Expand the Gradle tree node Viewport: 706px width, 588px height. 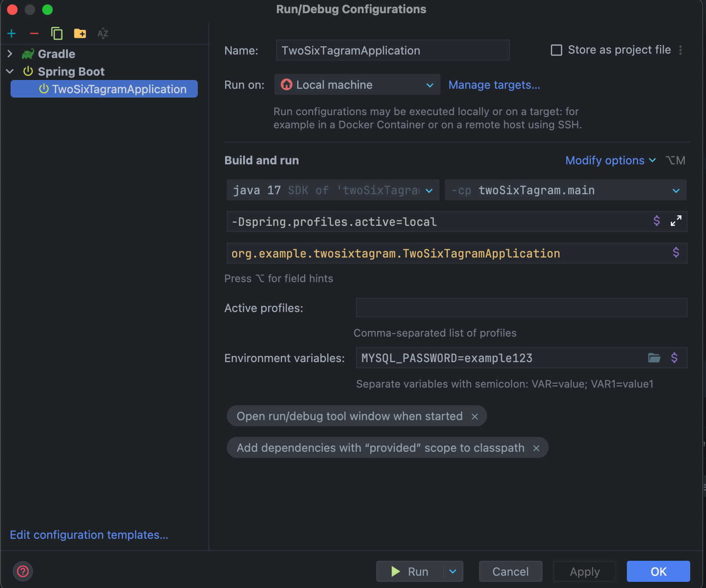pos(10,54)
